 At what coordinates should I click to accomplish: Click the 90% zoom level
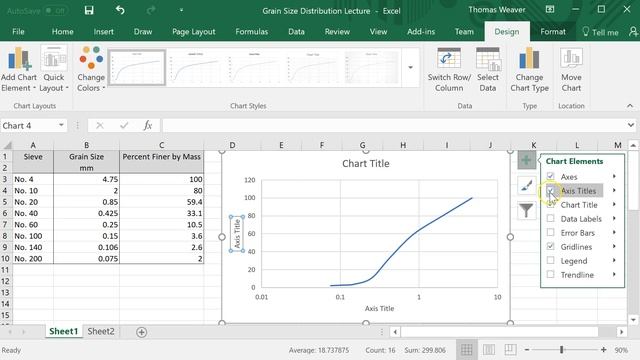click(621, 350)
